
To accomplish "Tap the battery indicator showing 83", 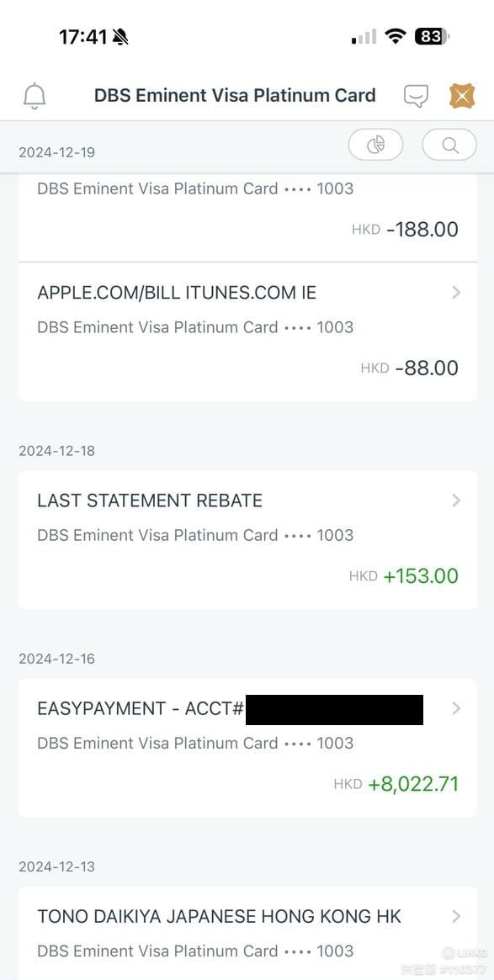I will (x=432, y=36).
